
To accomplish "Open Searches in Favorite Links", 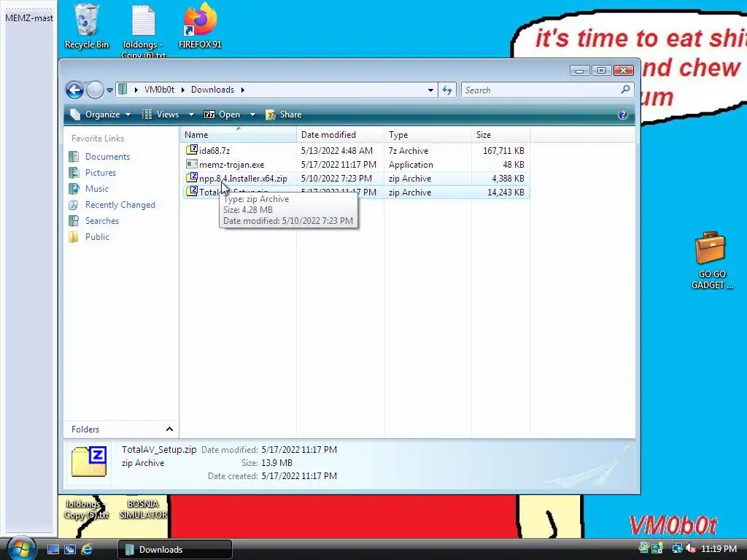I will (102, 221).
